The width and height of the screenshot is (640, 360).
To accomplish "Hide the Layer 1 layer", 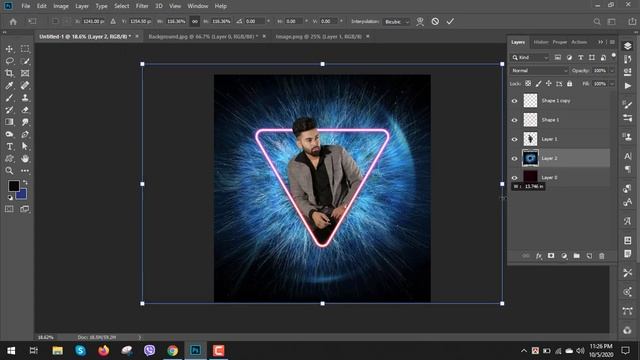I will point(514,139).
